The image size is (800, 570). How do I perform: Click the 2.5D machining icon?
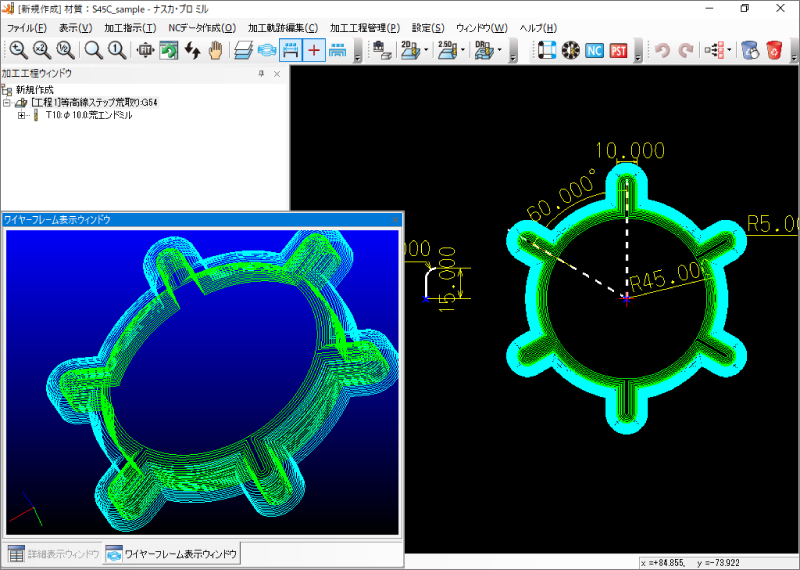(x=447, y=50)
